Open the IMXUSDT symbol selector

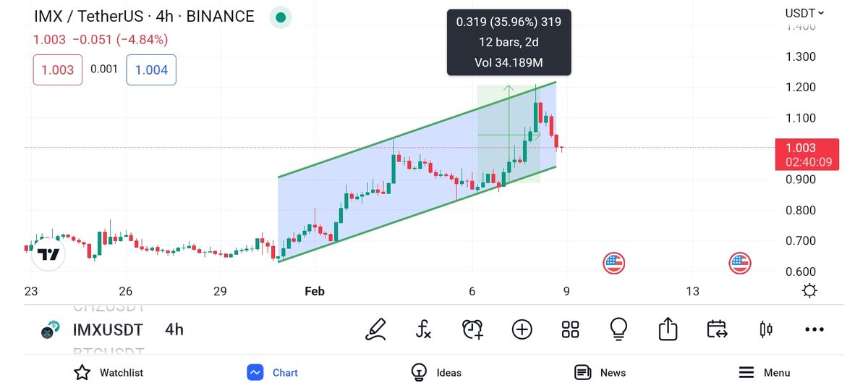[108, 330]
